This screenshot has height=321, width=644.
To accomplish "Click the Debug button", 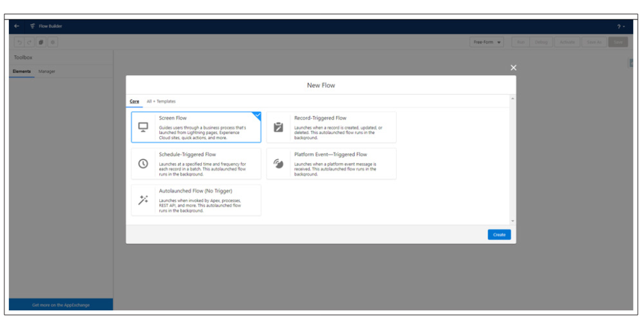I will [541, 42].
